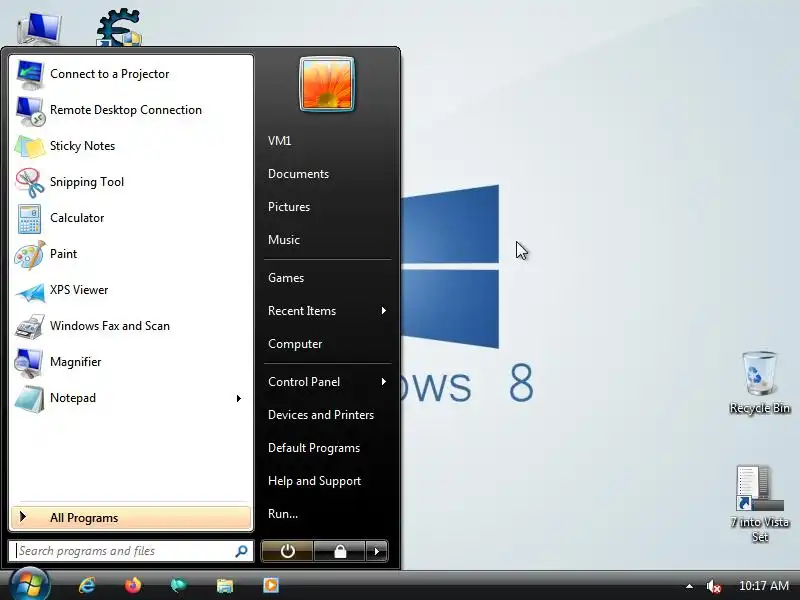Open Connect to a Projector icon
800x600 pixels.
point(30,74)
